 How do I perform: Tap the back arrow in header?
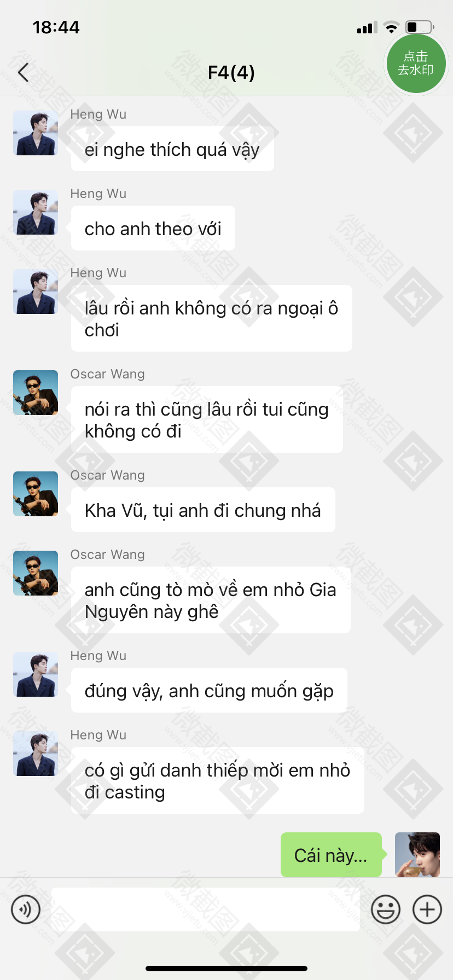(23, 72)
